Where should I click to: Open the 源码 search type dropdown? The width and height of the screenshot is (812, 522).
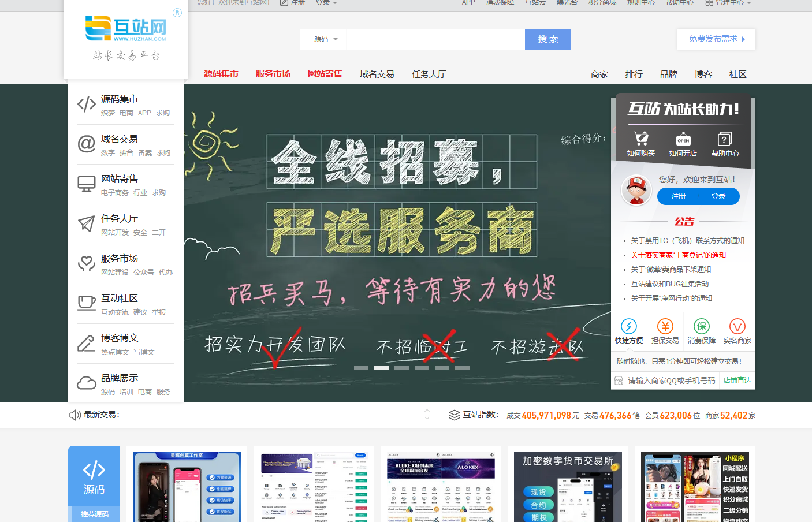[x=326, y=39]
